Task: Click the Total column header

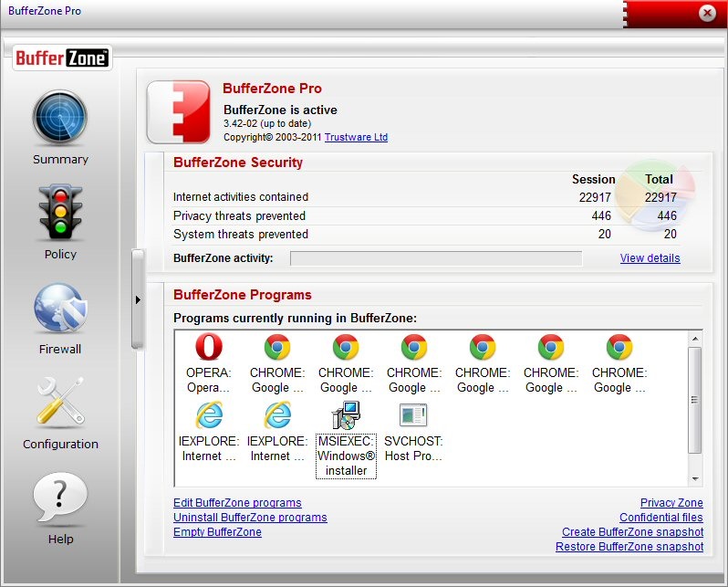Action: pos(659,180)
